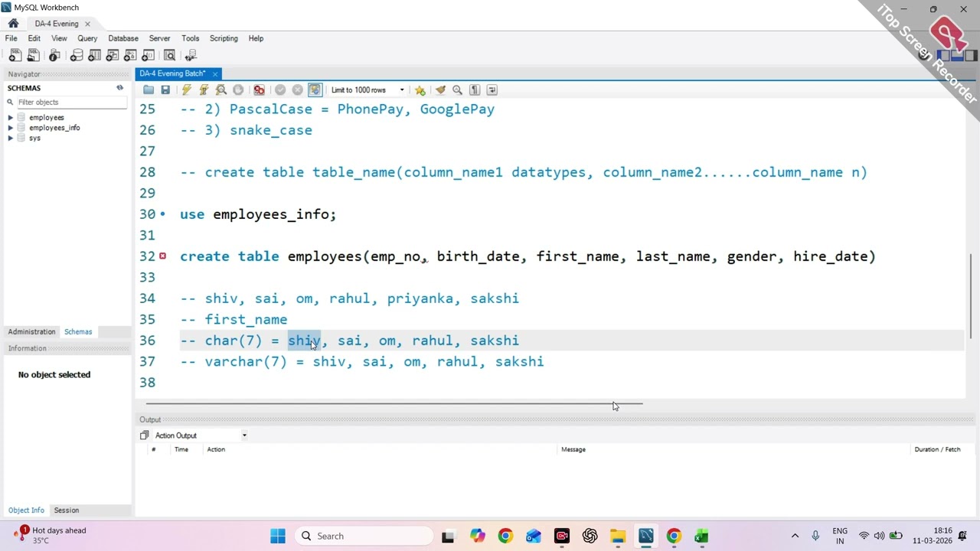Close the DA-4 Evening Batch* query tab
This screenshot has width=980, height=551.
(215, 74)
